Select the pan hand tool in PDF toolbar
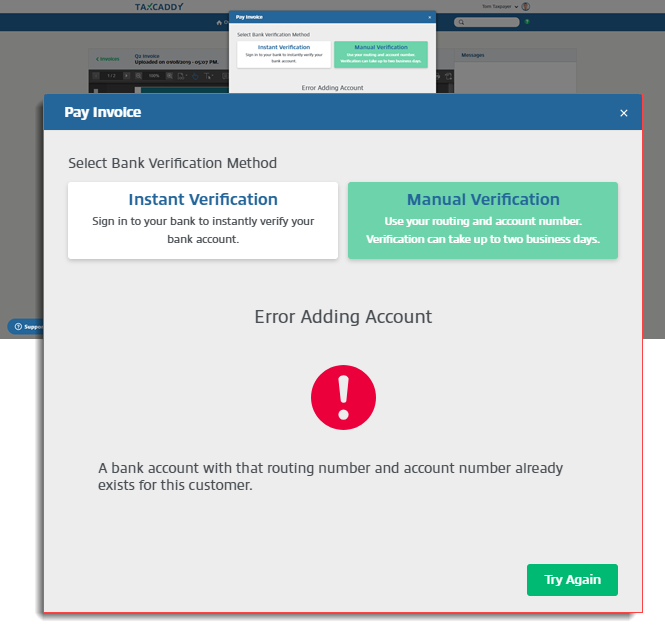The width and height of the screenshot is (665, 628). tap(195, 76)
